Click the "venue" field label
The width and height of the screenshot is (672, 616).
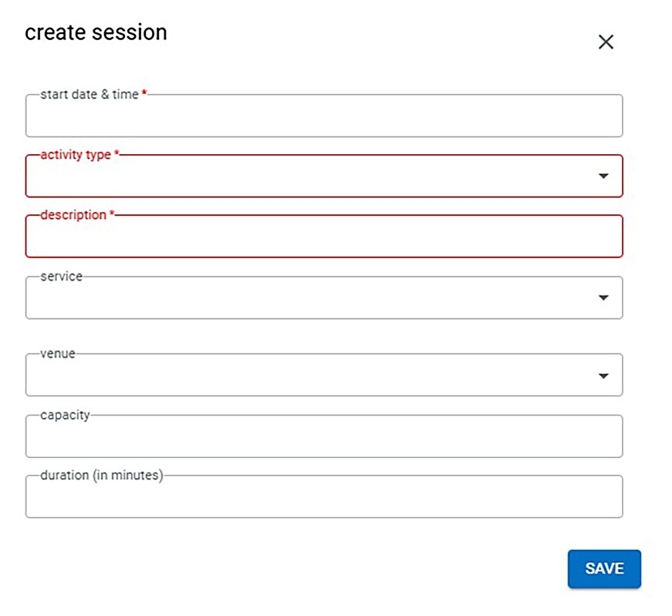click(58, 354)
